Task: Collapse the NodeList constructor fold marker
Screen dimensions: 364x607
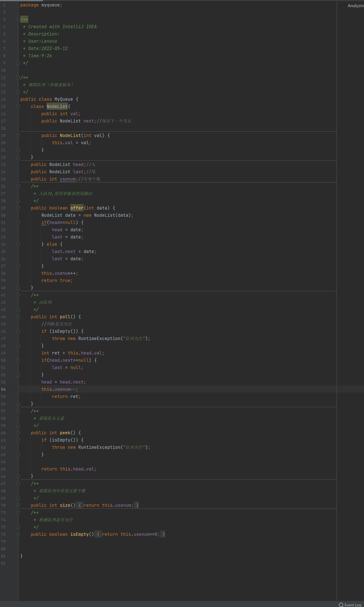Action: tap(18, 135)
